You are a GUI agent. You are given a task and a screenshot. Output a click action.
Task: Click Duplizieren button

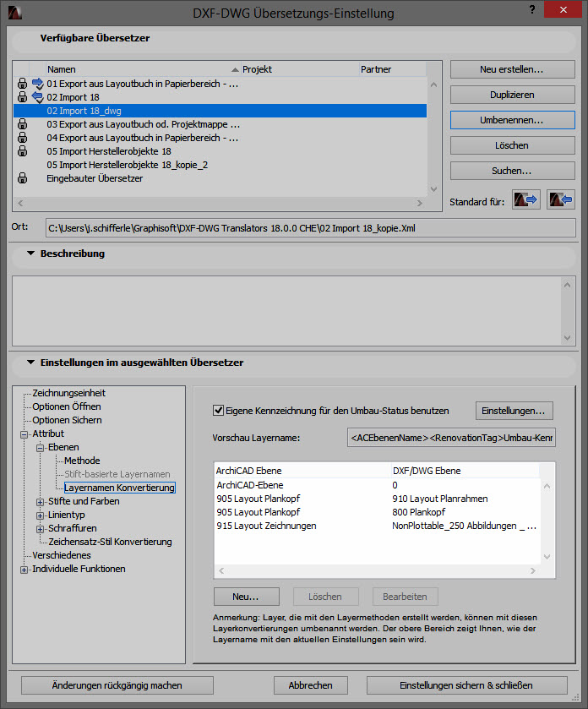click(x=512, y=95)
